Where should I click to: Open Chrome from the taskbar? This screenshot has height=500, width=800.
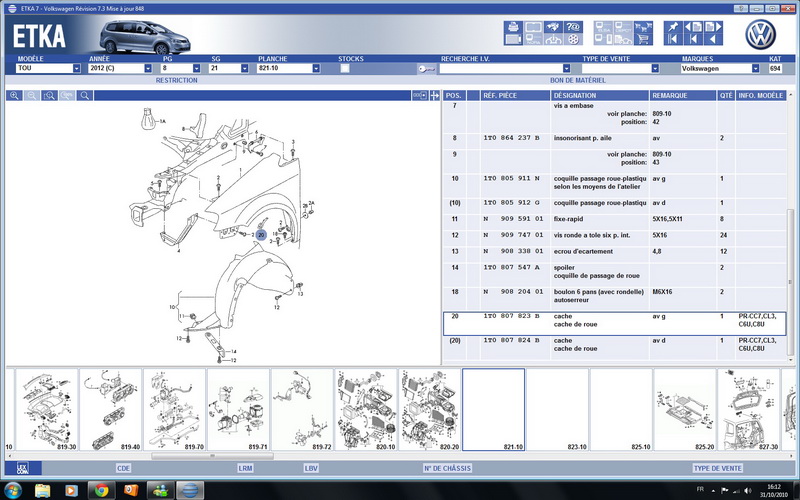tap(101, 491)
